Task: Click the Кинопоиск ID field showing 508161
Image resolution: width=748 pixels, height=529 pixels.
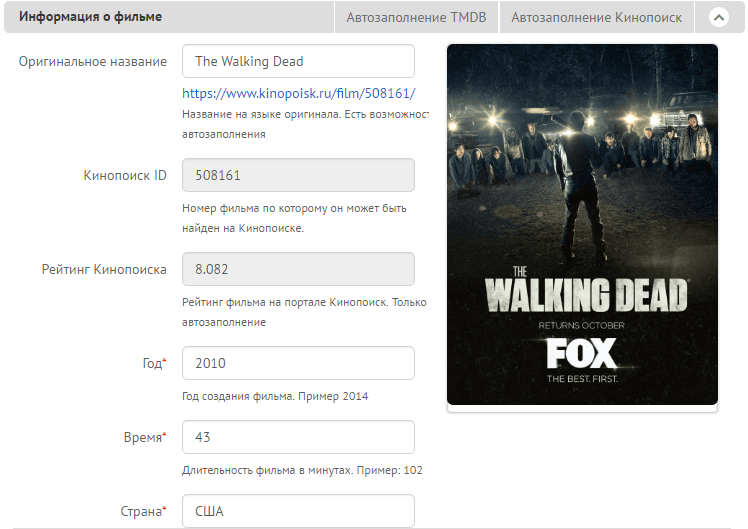Action: (x=298, y=175)
